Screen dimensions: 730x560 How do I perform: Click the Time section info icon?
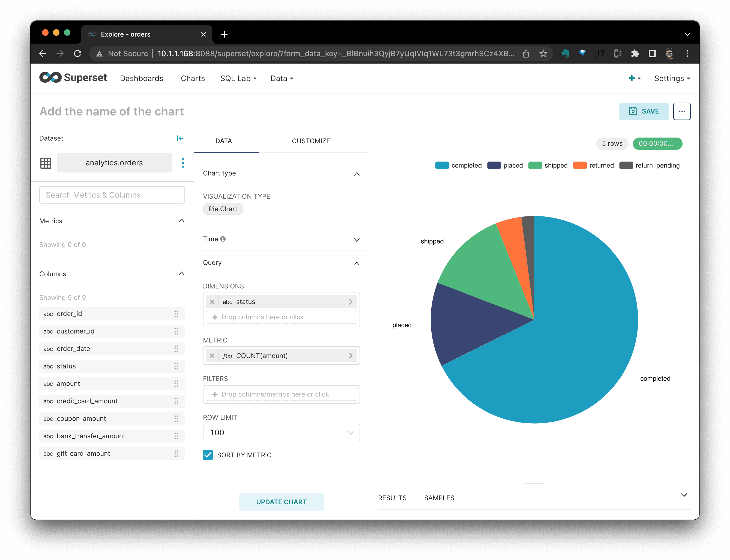(223, 239)
